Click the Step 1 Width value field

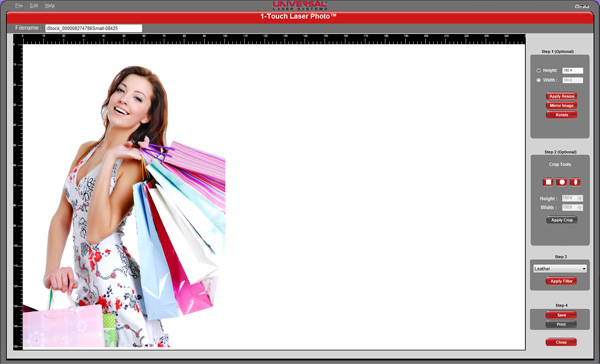coord(572,80)
